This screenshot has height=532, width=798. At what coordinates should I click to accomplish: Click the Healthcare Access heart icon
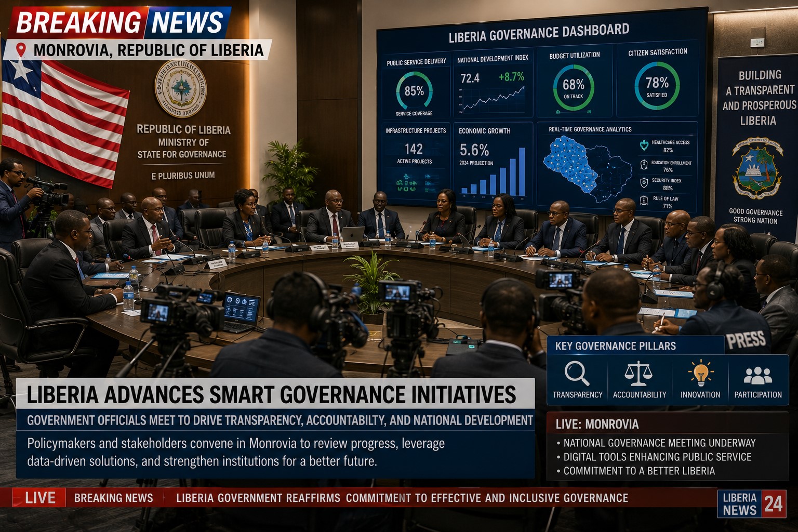click(644, 145)
